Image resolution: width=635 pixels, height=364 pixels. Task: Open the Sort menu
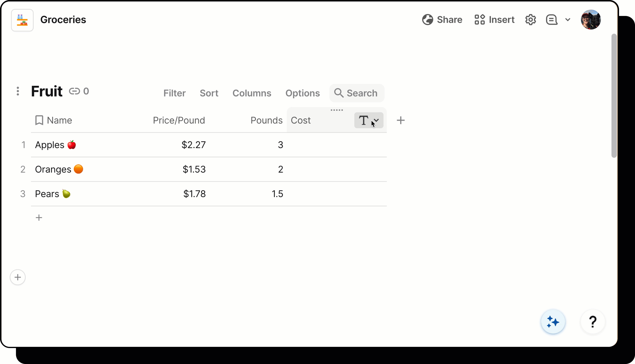click(209, 93)
